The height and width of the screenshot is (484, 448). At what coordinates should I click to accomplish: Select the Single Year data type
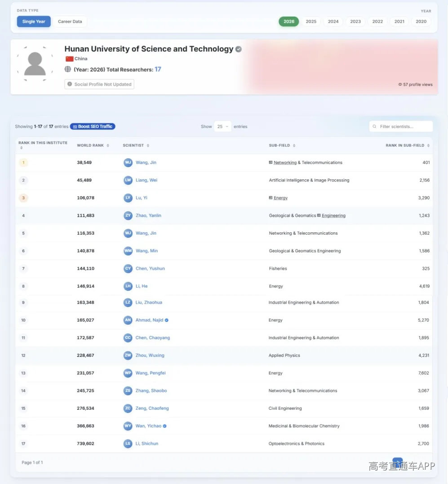[34, 22]
